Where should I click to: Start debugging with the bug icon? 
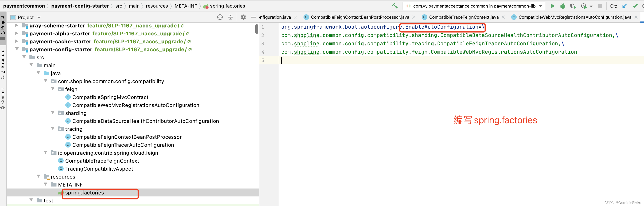pos(563,6)
